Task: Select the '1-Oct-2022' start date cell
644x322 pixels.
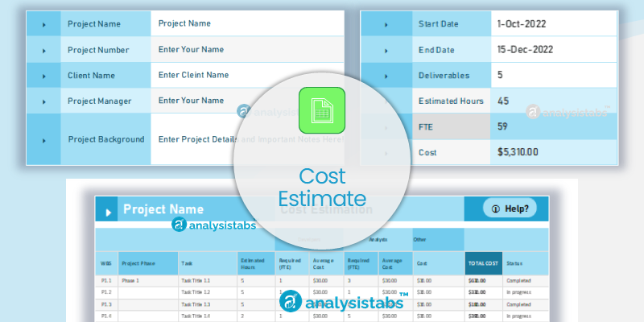Action: 554,23
